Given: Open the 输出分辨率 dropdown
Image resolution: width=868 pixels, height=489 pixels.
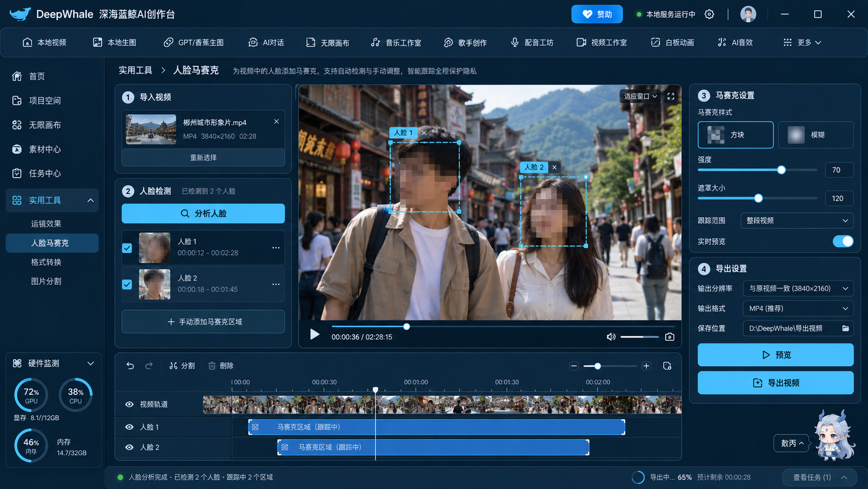Looking at the screenshot, I should (x=798, y=288).
